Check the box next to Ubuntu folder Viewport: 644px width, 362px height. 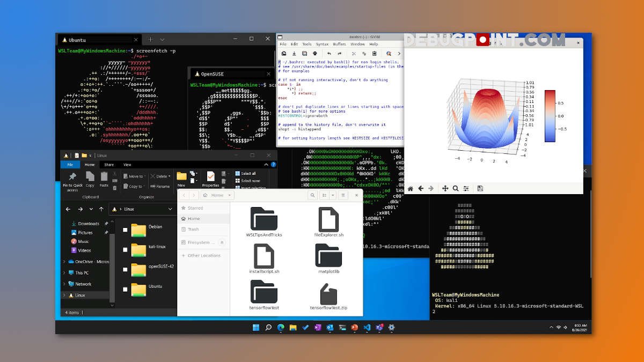click(x=126, y=289)
